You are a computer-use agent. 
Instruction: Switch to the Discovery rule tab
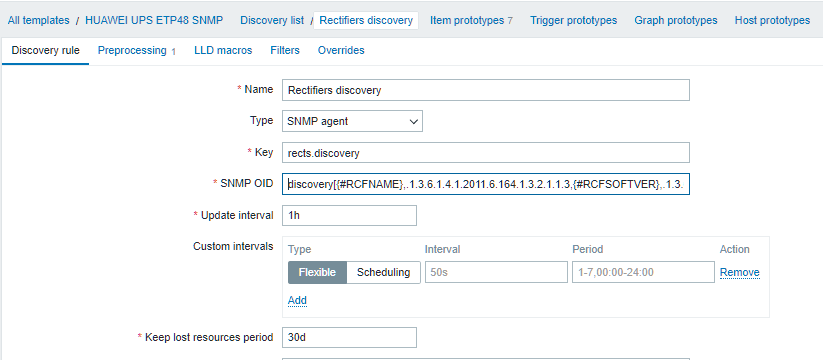tap(46, 50)
